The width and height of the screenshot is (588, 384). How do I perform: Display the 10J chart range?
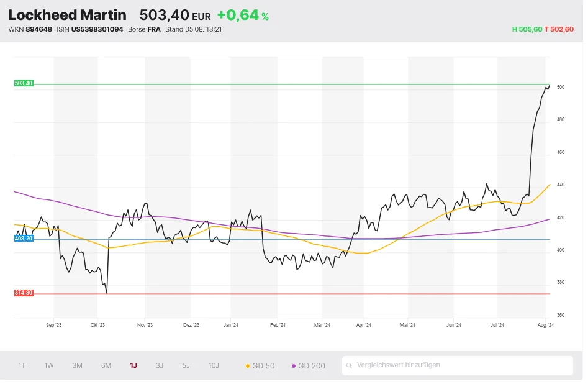point(214,365)
